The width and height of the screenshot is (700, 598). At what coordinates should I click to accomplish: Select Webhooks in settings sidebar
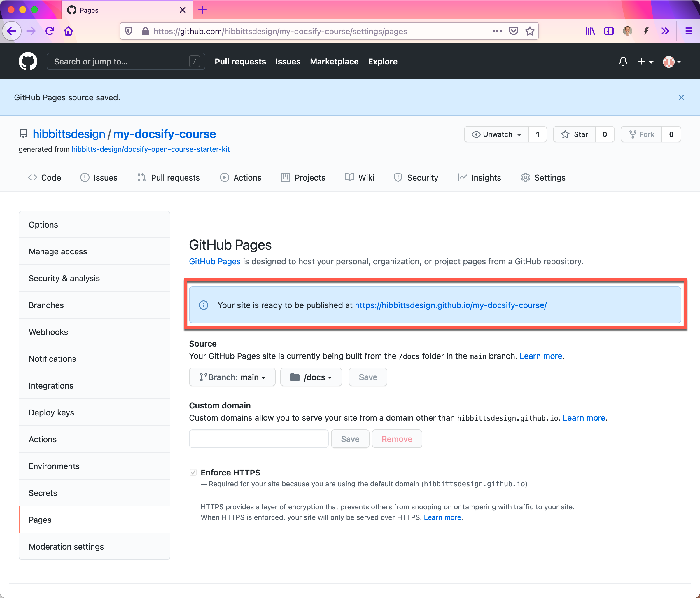(48, 332)
